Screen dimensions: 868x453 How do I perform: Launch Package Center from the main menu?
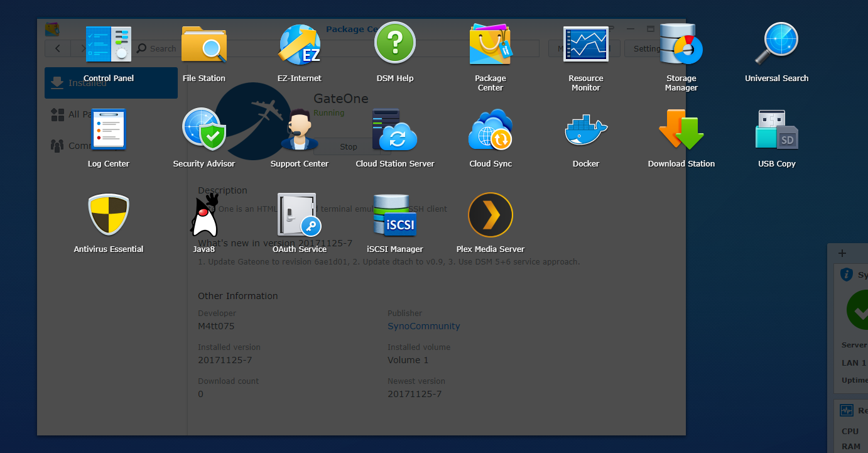tap(491, 44)
